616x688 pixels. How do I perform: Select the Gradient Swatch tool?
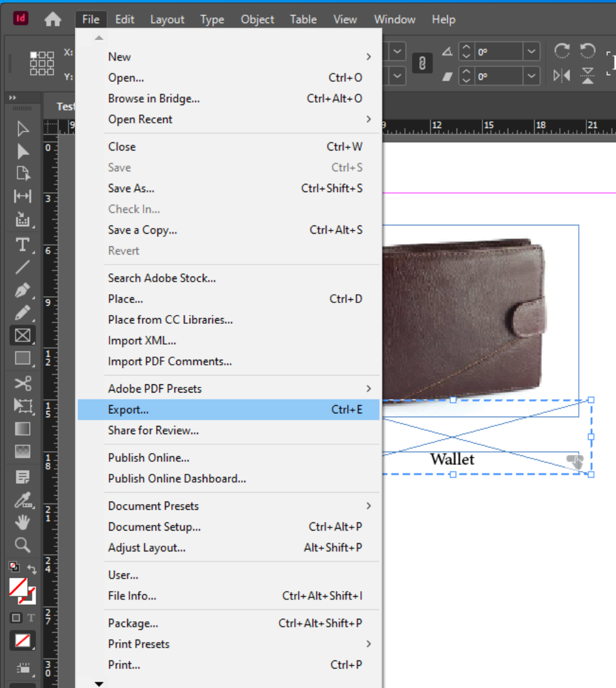[23, 428]
